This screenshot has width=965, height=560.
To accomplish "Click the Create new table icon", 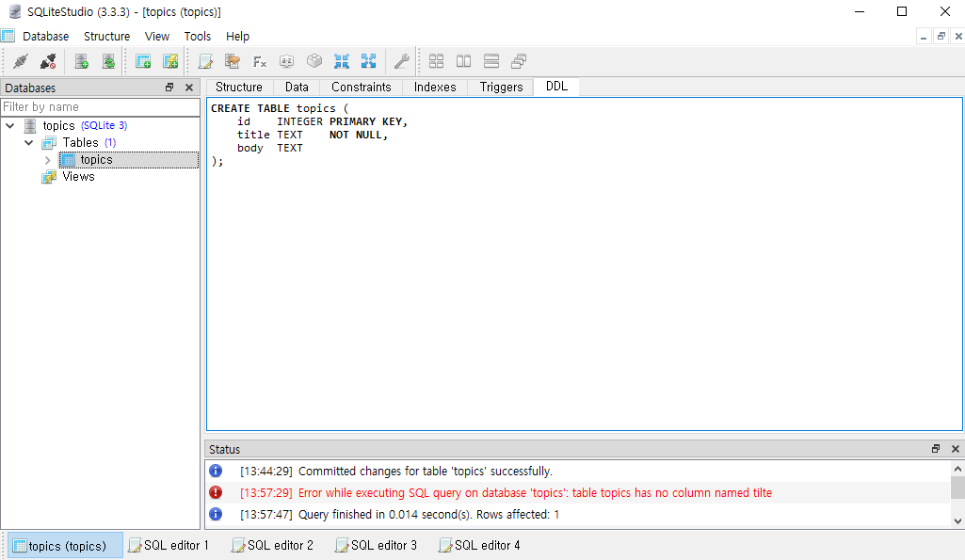I will 143,61.
